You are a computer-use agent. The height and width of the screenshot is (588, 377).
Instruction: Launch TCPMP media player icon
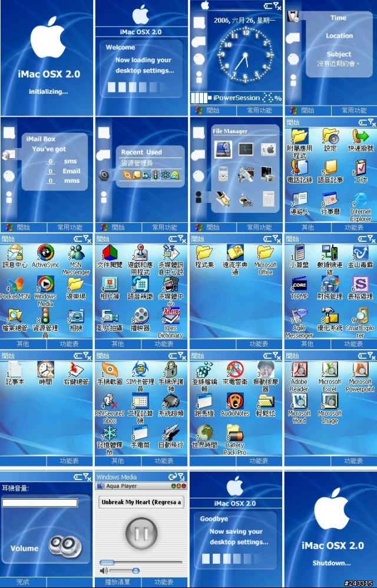point(299,285)
